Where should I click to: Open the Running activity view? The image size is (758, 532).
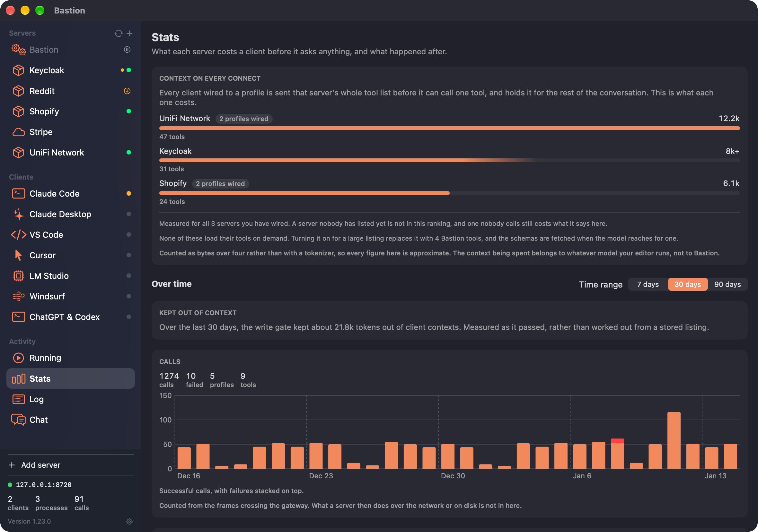71,358
